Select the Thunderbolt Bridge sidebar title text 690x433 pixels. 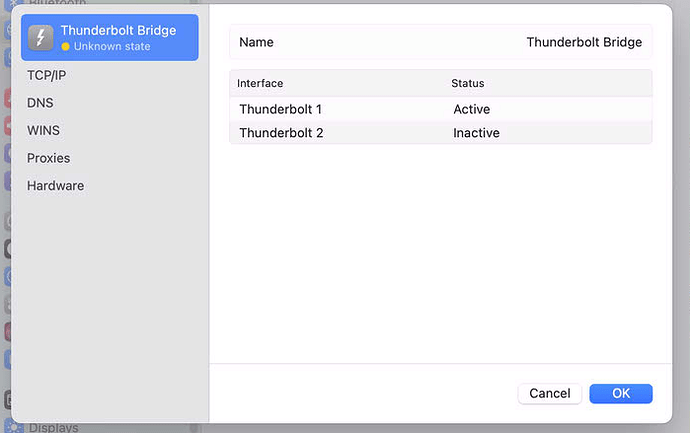(118, 31)
